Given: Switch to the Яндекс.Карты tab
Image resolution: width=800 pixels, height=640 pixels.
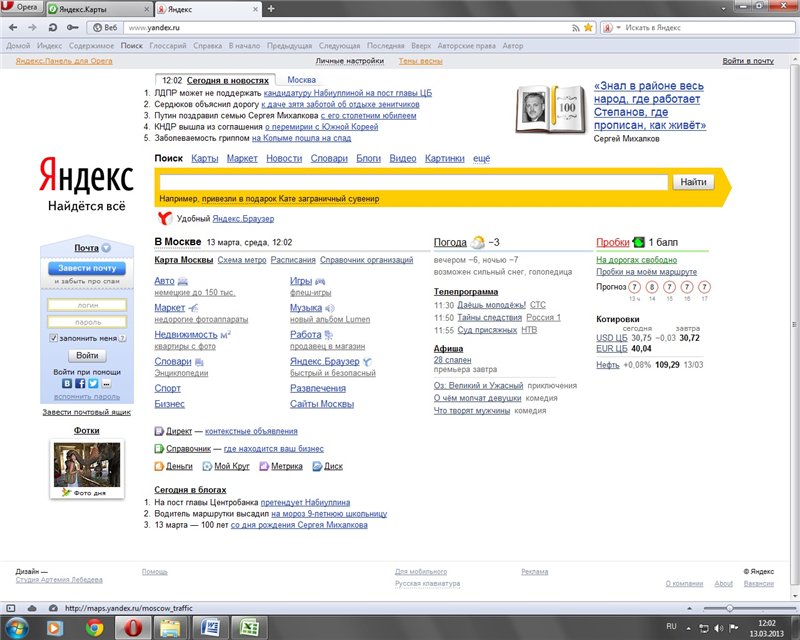Looking at the screenshot, I should [99, 9].
